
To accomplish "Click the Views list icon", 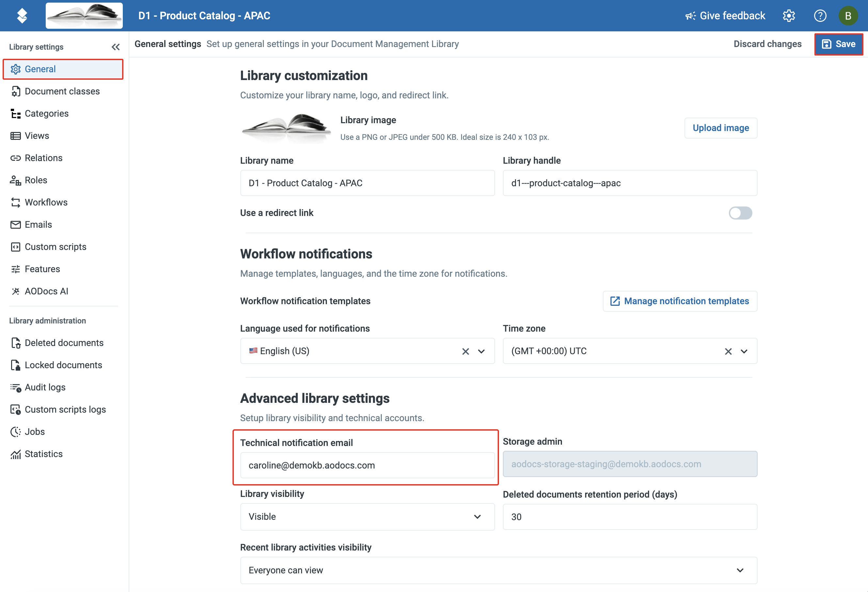I will (16, 136).
